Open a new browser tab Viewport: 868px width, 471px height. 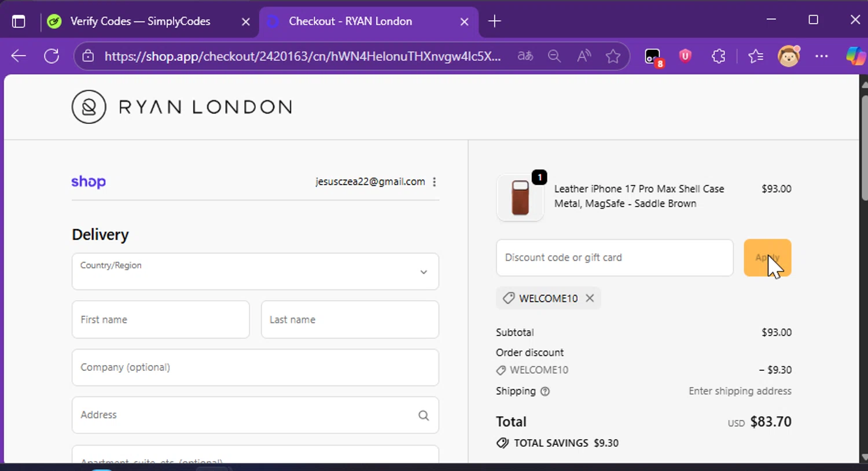coord(494,21)
